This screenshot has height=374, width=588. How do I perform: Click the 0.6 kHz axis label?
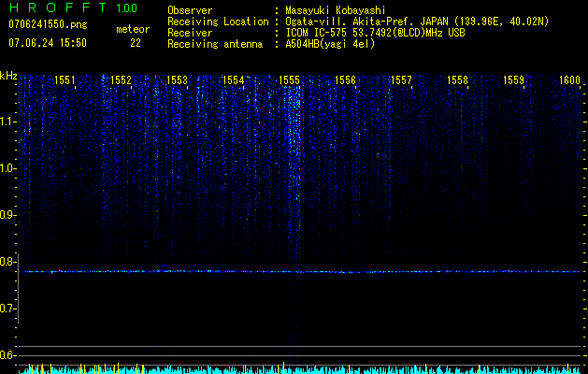(x=7, y=355)
